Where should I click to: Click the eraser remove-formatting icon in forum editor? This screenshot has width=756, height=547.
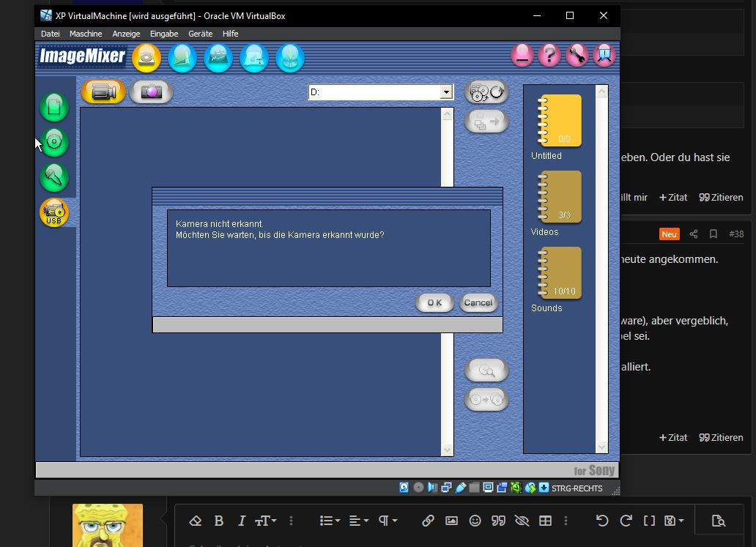click(196, 521)
